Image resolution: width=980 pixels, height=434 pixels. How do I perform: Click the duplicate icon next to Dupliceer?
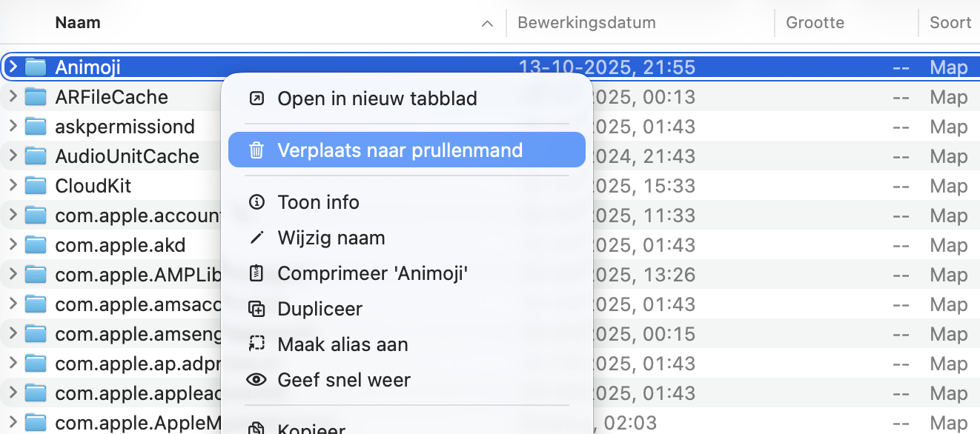click(x=256, y=308)
